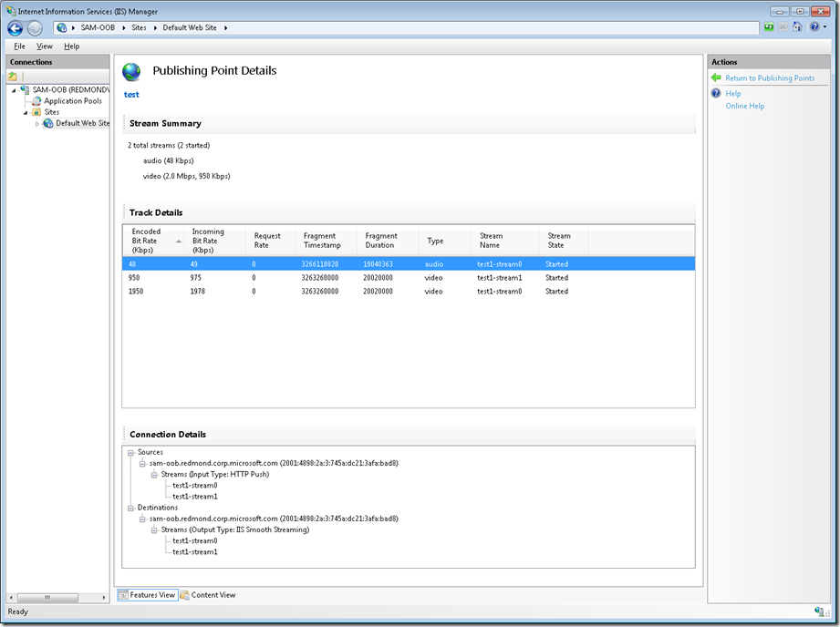The width and height of the screenshot is (840, 627).
Task: Sort by Fragment Duration column header
Action: pos(388,241)
